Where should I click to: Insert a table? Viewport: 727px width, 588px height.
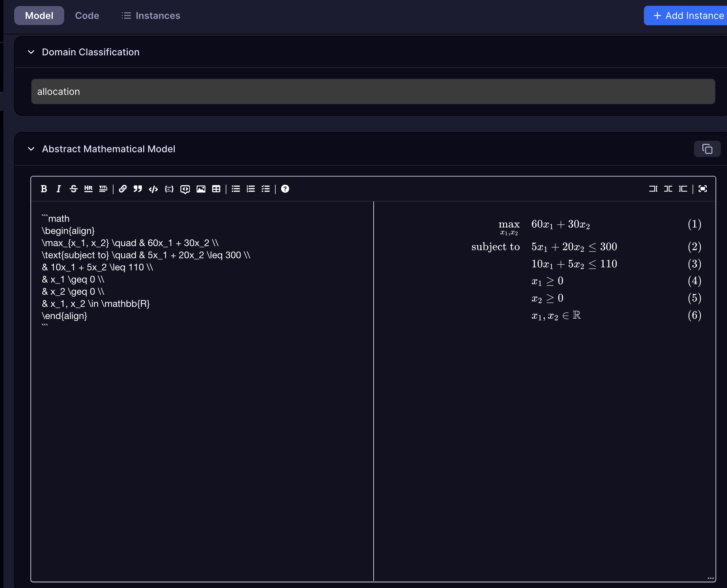(216, 189)
